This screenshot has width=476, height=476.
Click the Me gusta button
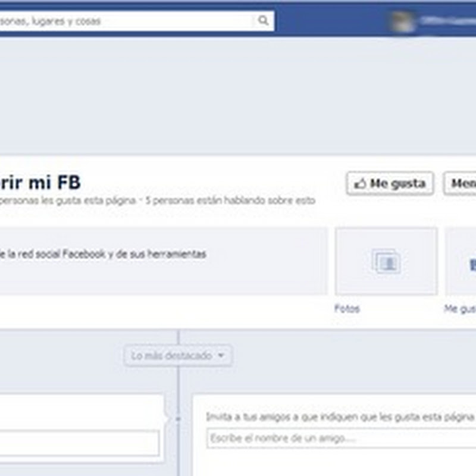coord(390,183)
